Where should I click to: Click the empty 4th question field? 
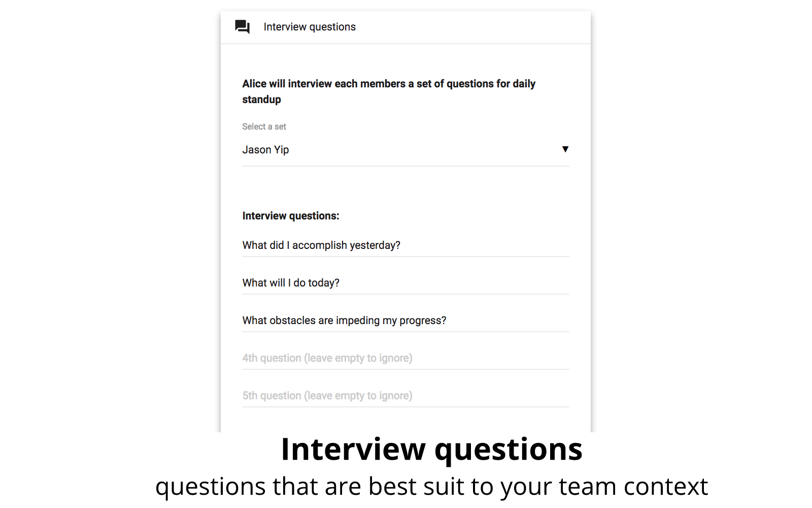click(x=405, y=358)
